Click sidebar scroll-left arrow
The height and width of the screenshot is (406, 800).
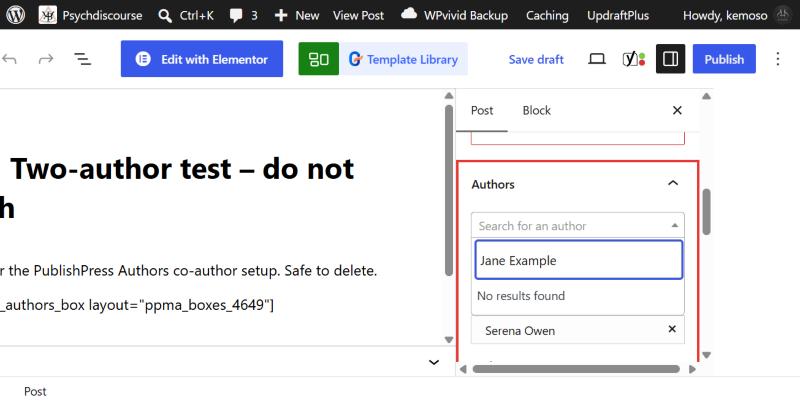pos(463,369)
